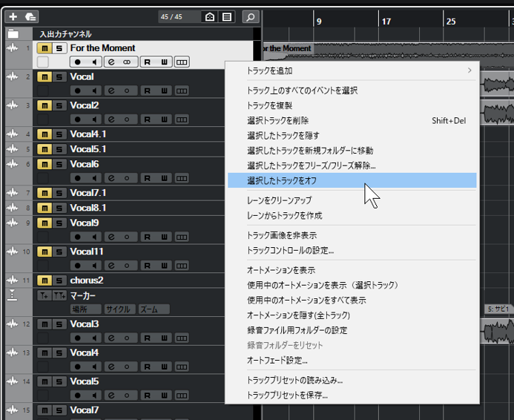Enable record on Vocal track
This screenshot has height=420, width=514.
[x=78, y=91]
